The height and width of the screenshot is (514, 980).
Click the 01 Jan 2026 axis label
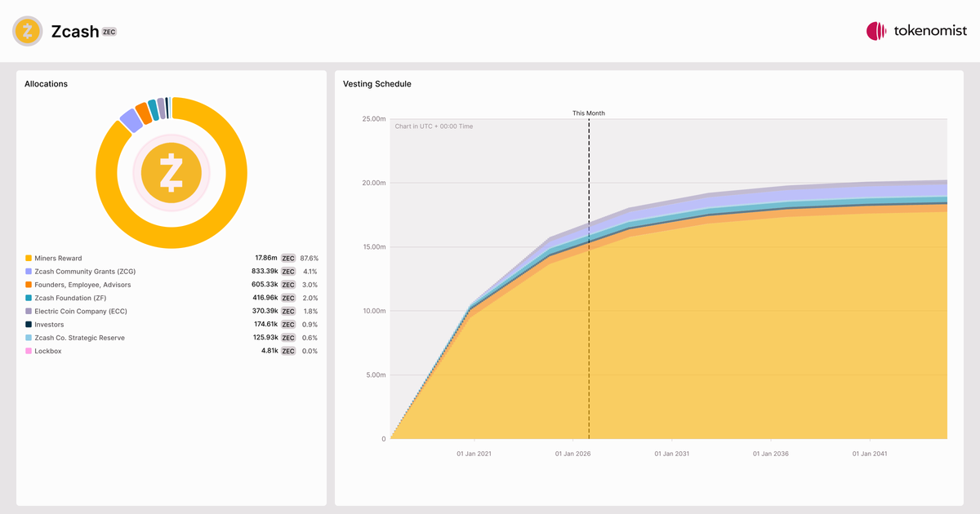573,454
